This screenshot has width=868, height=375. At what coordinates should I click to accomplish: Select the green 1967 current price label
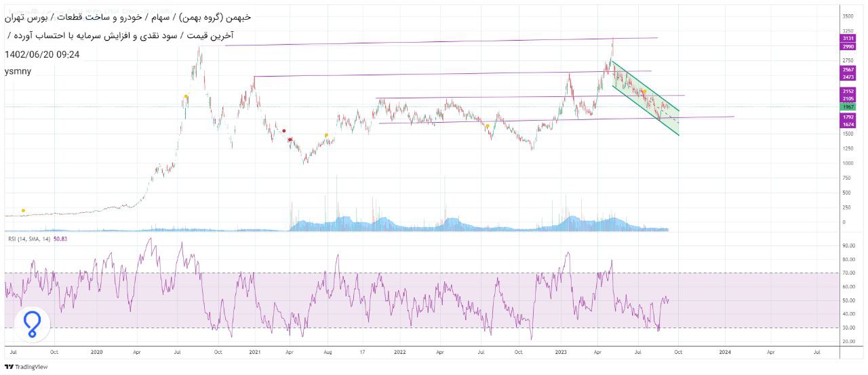848,107
